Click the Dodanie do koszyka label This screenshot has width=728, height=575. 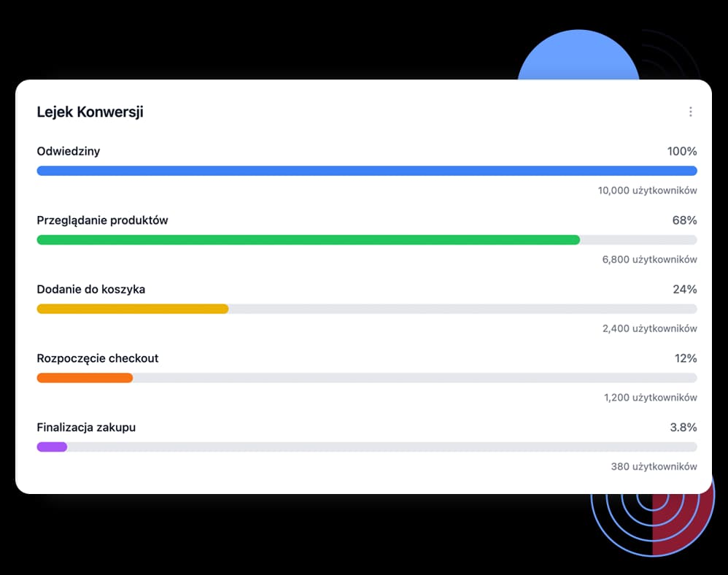[x=91, y=290]
